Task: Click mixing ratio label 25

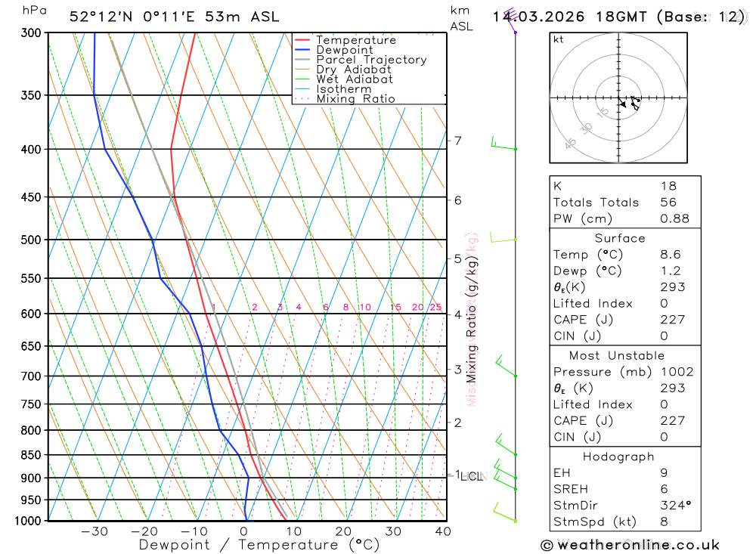Action: [436, 307]
